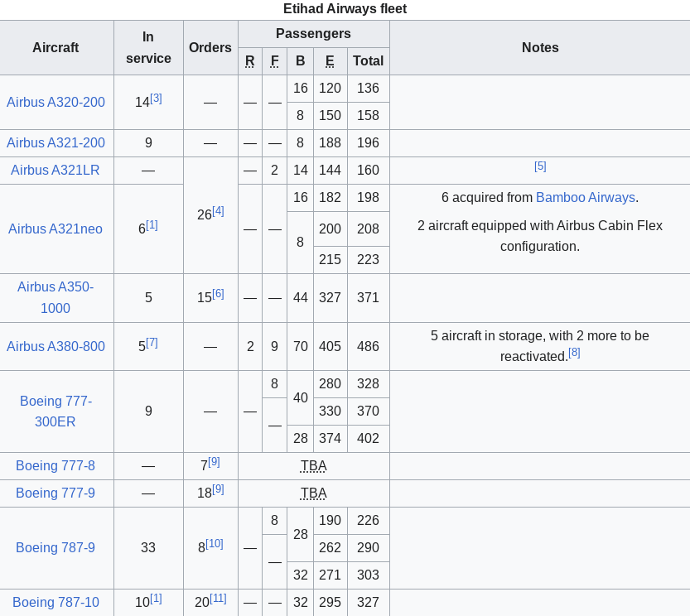Image resolution: width=690 pixels, height=616 pixels.
Task: Open the Airbus A320-200 link
Action: pos(55,102)
